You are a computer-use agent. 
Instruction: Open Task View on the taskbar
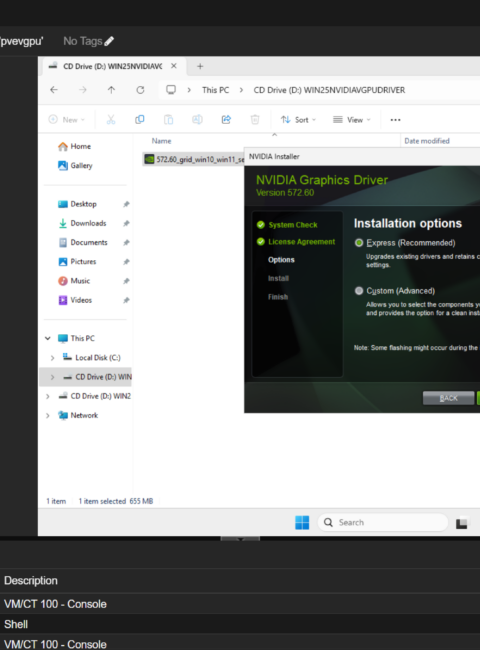click(x=461, y=523)
